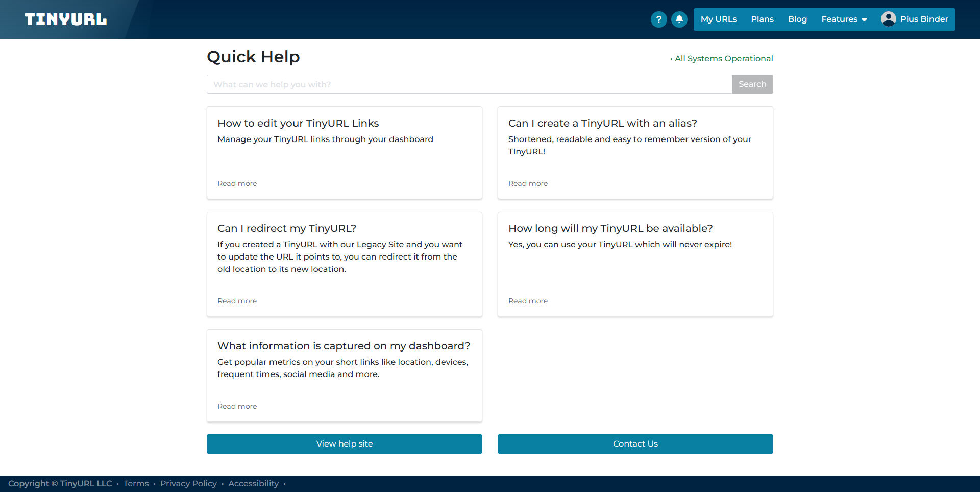
Task: Read more about dashboard information
Action: (237, 406)
